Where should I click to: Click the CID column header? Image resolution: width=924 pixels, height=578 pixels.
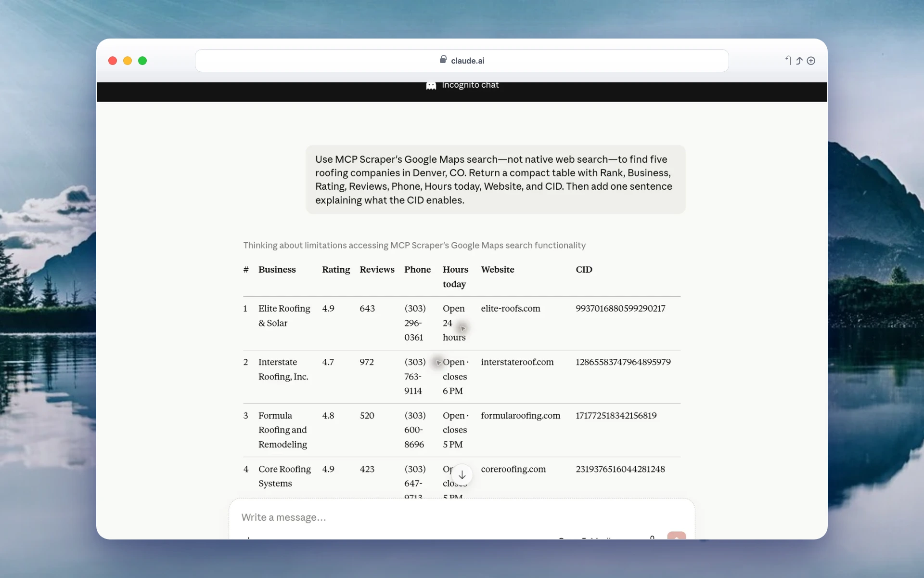584,269
